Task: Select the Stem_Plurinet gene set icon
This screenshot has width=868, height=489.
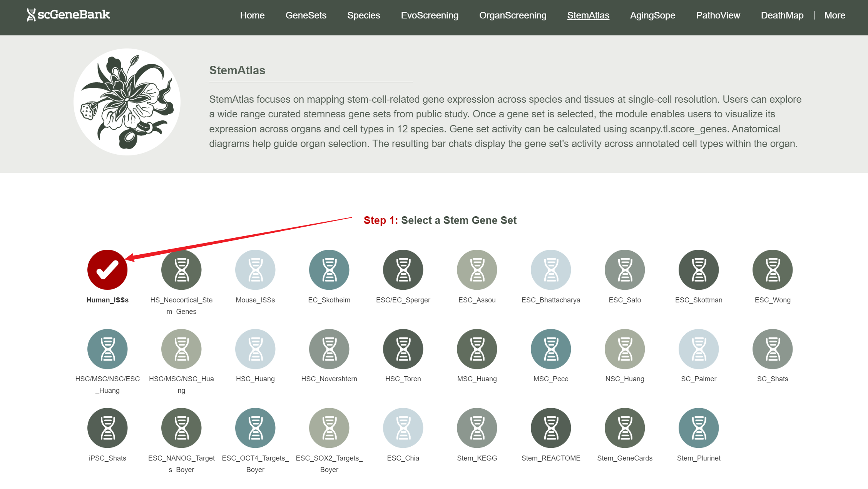Action: [699, 428]
